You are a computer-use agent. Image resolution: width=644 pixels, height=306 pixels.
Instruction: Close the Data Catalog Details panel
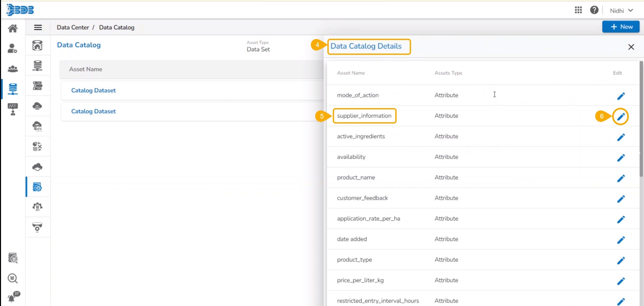pos(631,47)
